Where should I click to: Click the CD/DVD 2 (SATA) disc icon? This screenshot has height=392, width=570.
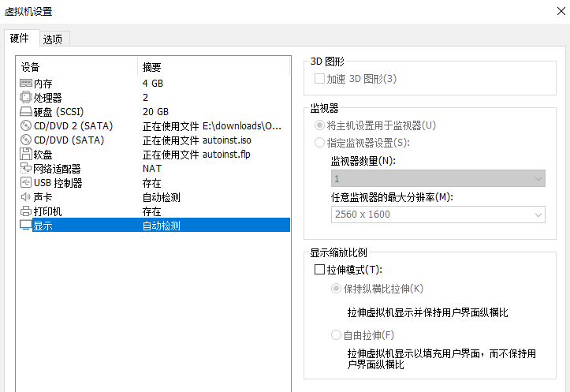click(x=25, y=126)
